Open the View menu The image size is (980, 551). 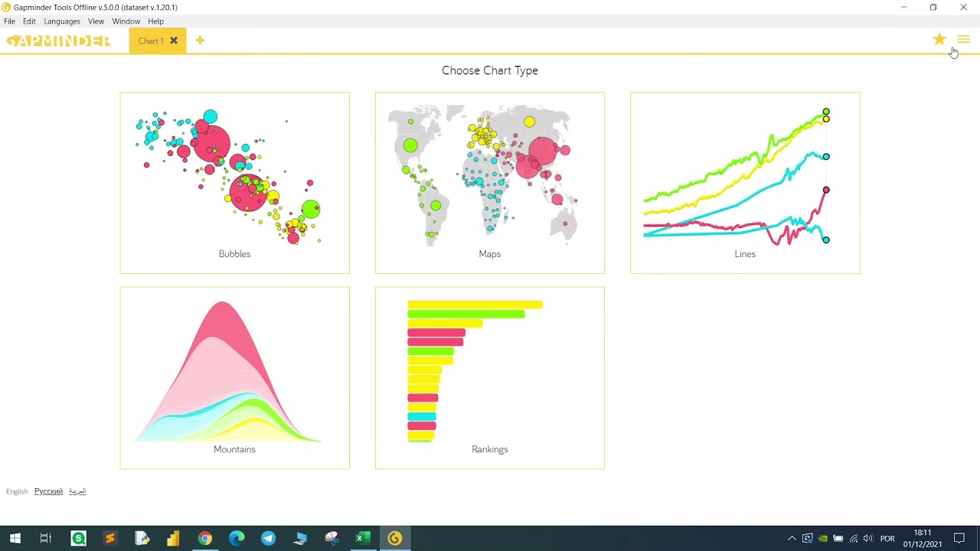(96, 21)
